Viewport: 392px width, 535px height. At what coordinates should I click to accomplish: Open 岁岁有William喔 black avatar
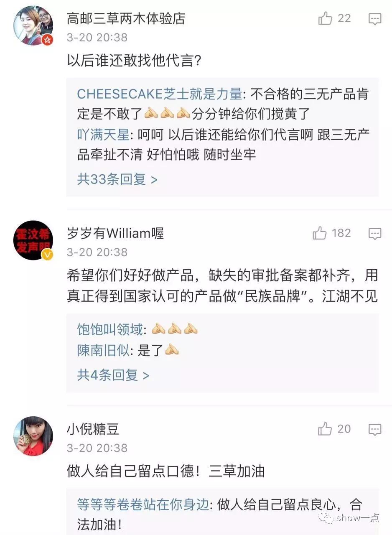(33, 241)
